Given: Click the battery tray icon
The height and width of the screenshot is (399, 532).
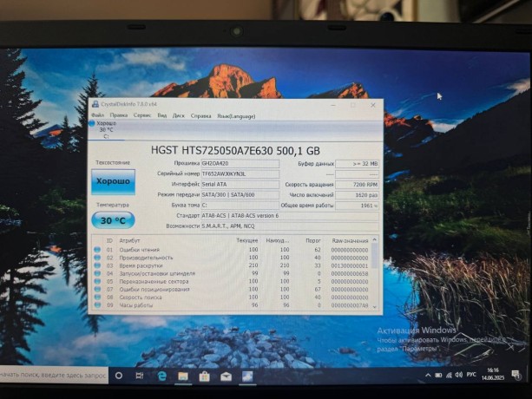Looking at the screenshot, I should [x=438, y=375].
